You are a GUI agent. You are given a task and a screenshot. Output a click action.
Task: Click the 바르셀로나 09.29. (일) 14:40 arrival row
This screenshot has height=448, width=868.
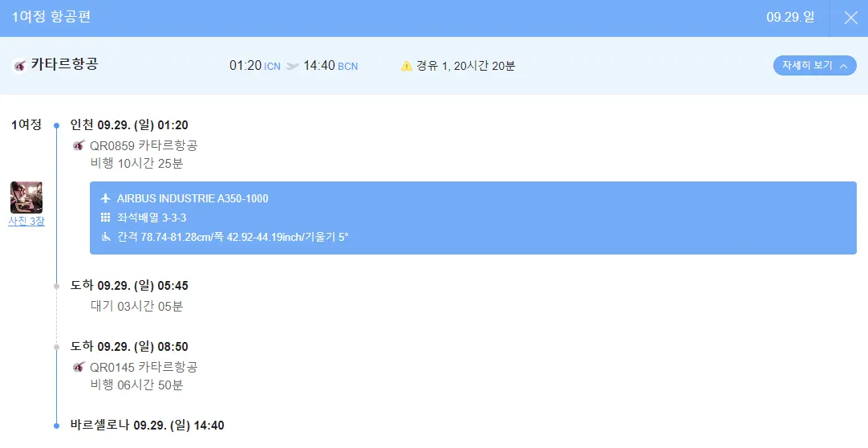pos(148,426)
